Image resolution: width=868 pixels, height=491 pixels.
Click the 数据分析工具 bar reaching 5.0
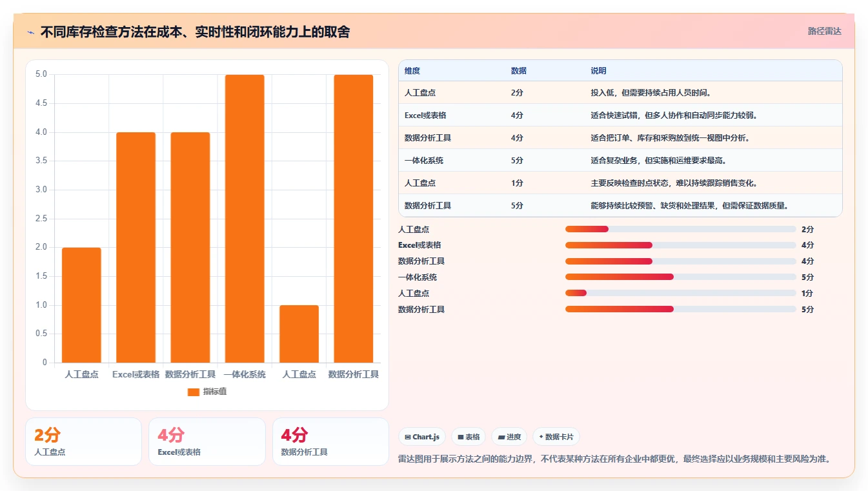point(354,219)
